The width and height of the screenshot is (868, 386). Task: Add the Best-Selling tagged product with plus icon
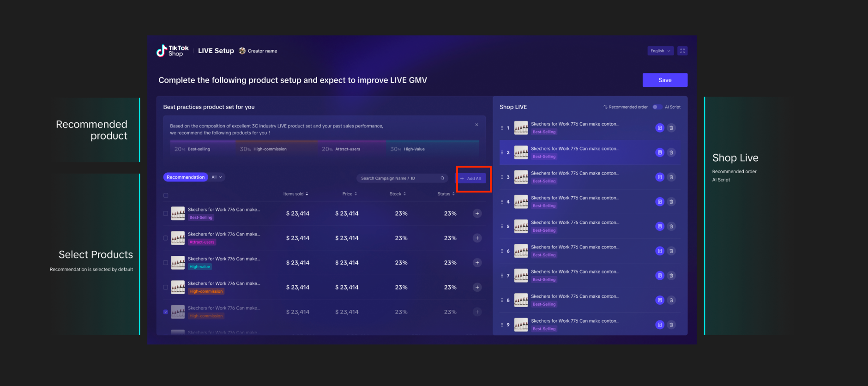coord(477,213)
